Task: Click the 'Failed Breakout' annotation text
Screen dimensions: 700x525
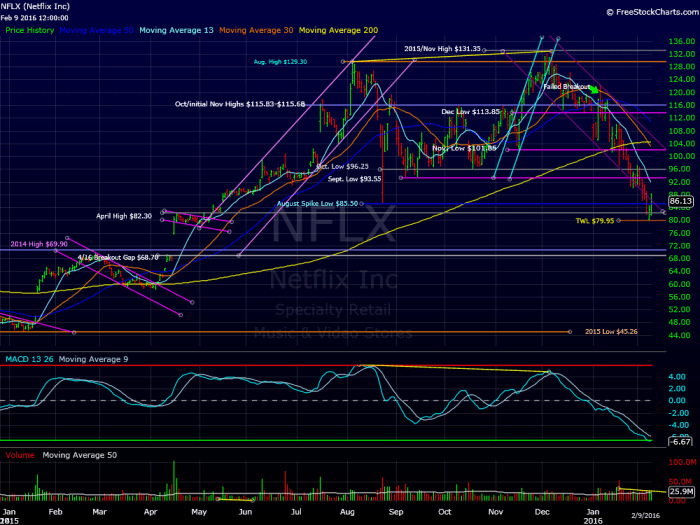Action: (566, 87)
